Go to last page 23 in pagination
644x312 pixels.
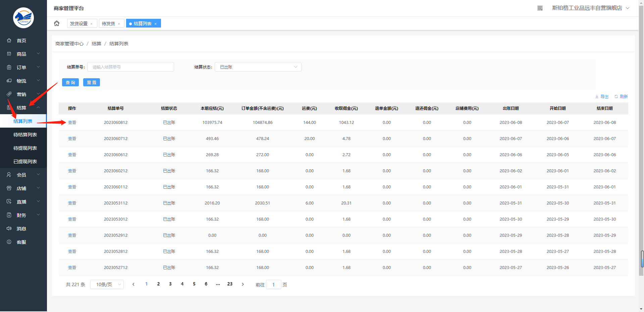pos(230,284)
